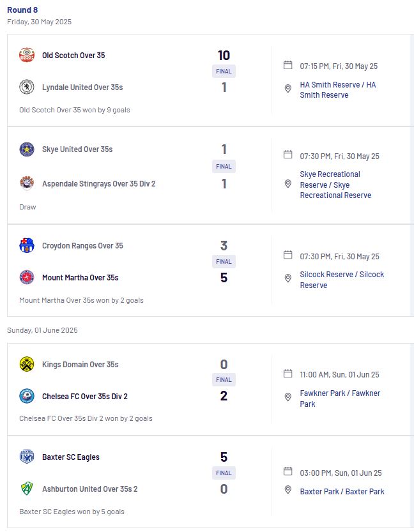The width and height of the screenshot is (414, 532).
Task: Open the Skye Recreational Reserve venue link
Action: (x=335, y=185)
